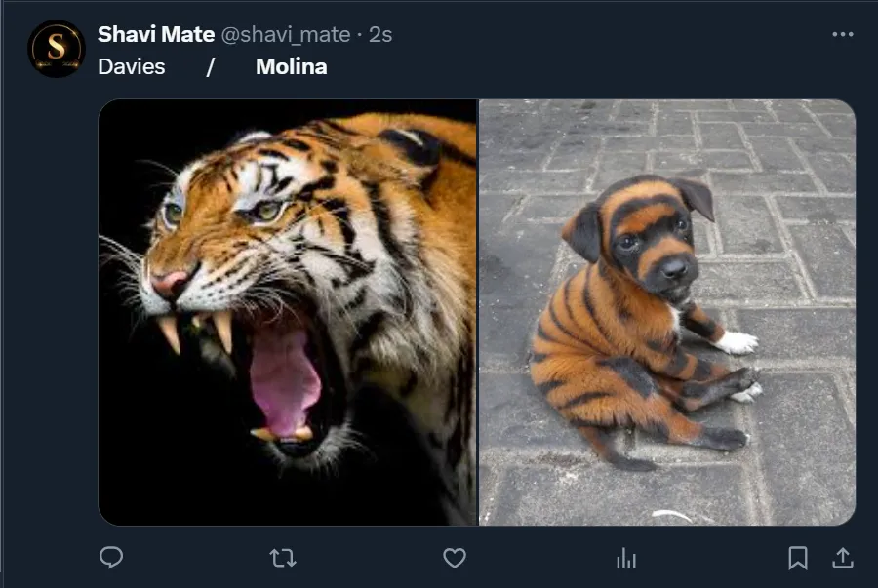View tweet analytics bar chart icon
The image size is (878, 588).
coord(626,558)
